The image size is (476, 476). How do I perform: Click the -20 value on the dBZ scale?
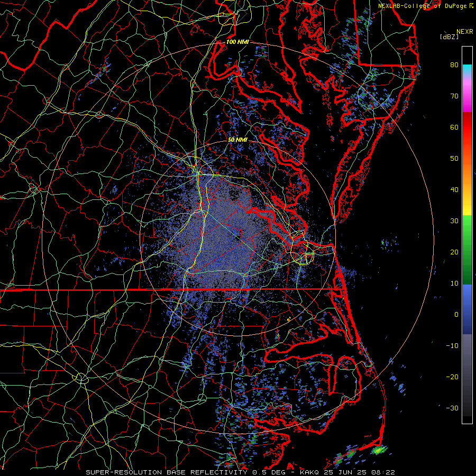[x=452, y=377]
